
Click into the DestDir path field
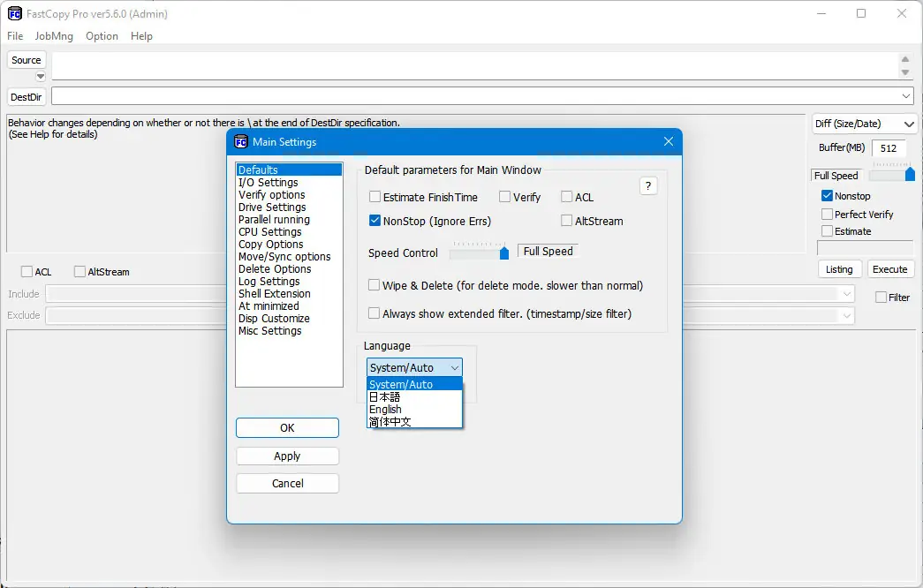click(x=475, y=96)
